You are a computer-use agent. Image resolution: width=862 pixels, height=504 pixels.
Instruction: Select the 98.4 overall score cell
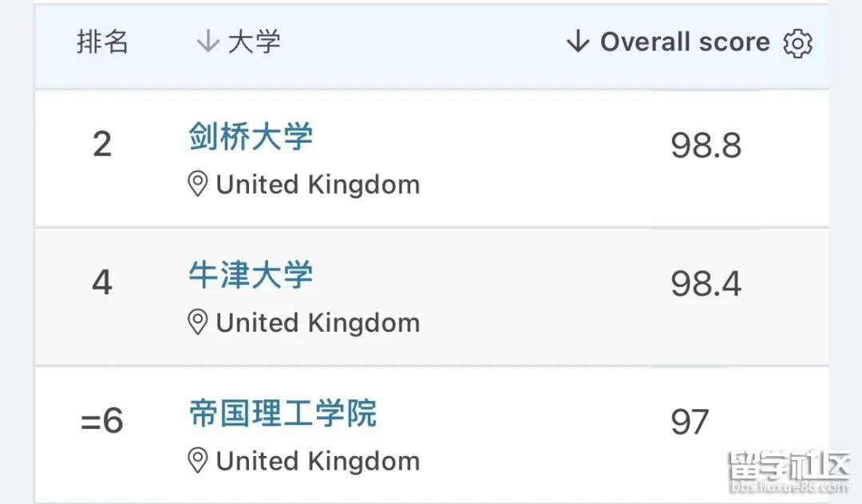[706, 284]
